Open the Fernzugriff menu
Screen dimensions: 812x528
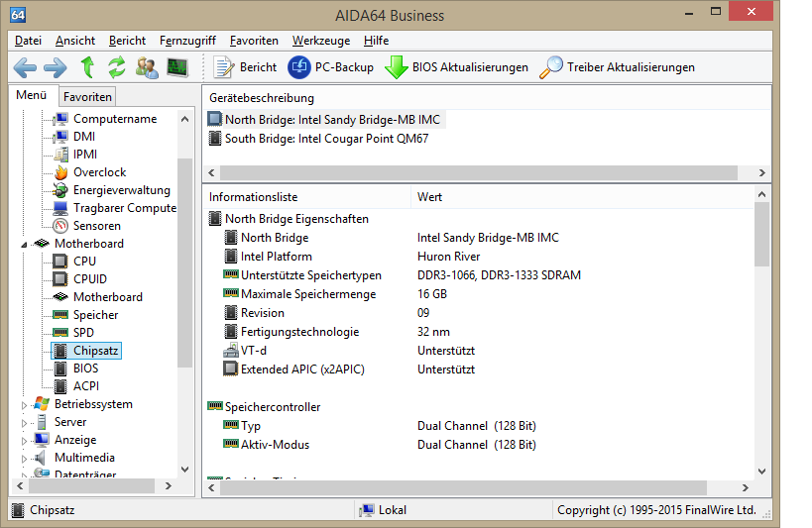click(187, 41)
